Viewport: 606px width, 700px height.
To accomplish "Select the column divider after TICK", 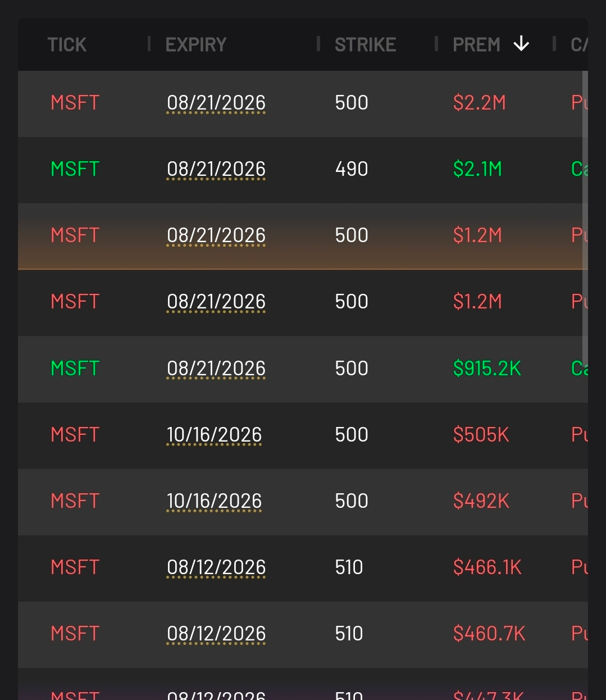I will 149,44.
